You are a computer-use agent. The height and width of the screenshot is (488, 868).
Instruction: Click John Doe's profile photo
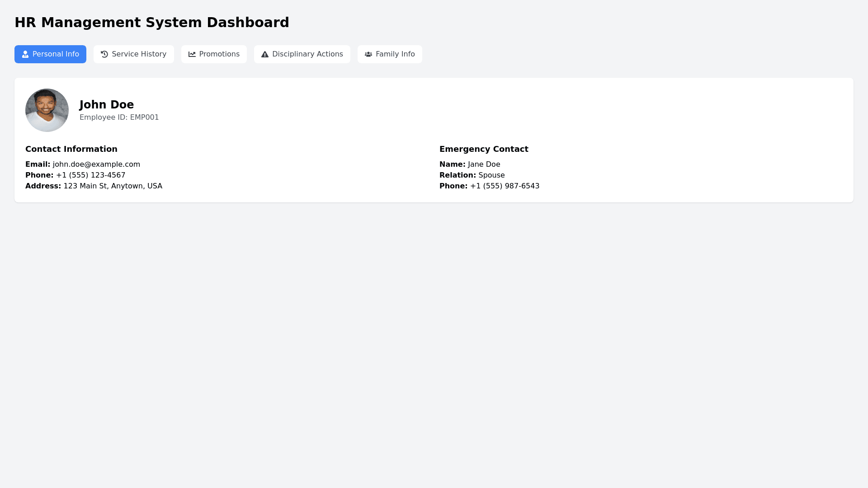click(47, 110)
